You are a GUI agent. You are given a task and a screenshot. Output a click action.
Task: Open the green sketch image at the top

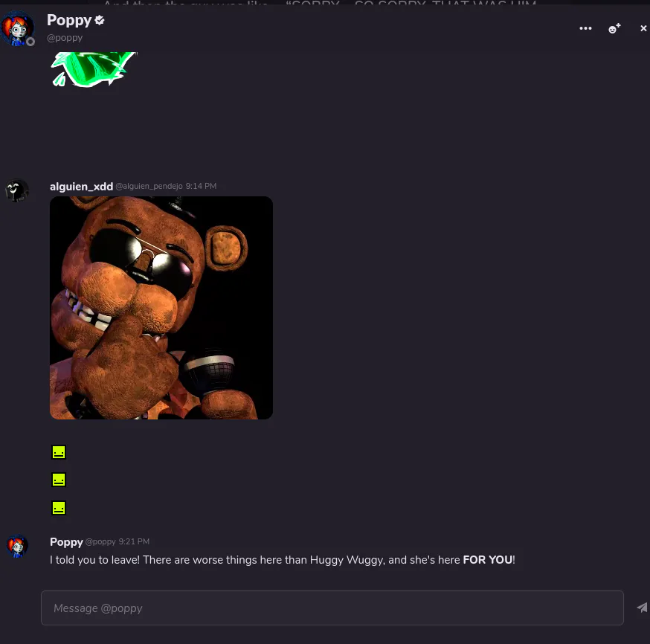coord(93,69)
